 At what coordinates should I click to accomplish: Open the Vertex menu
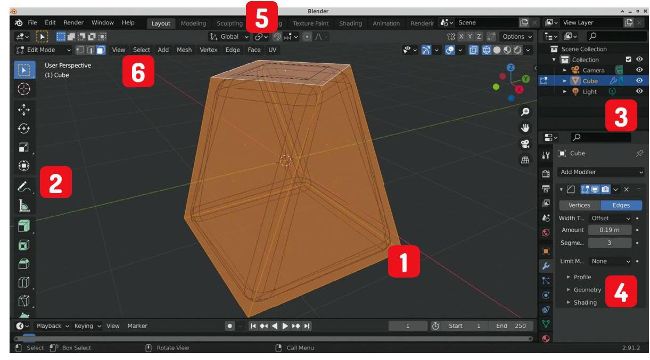[x=209, y=50]
